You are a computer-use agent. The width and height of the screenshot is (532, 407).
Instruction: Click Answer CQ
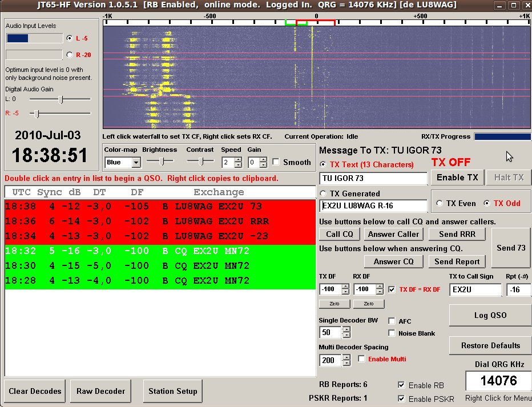click(x=393, y=261)
